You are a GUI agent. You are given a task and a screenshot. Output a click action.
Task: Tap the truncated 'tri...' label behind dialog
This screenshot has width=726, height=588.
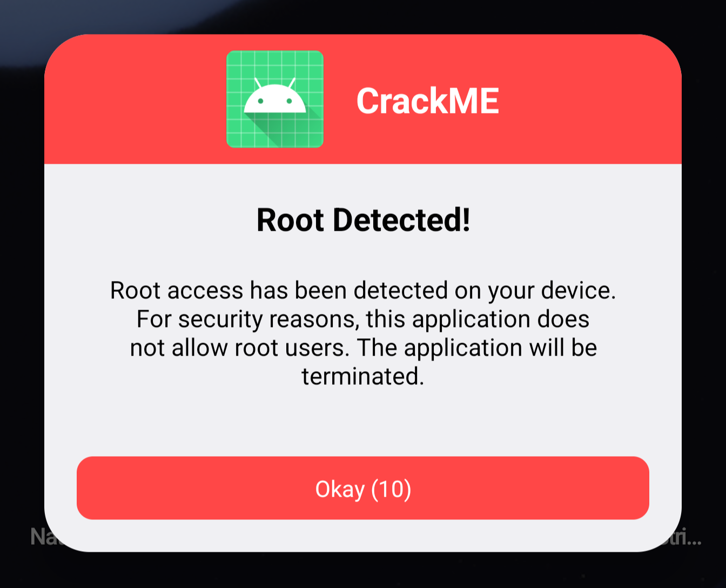(x=691, y=538)
